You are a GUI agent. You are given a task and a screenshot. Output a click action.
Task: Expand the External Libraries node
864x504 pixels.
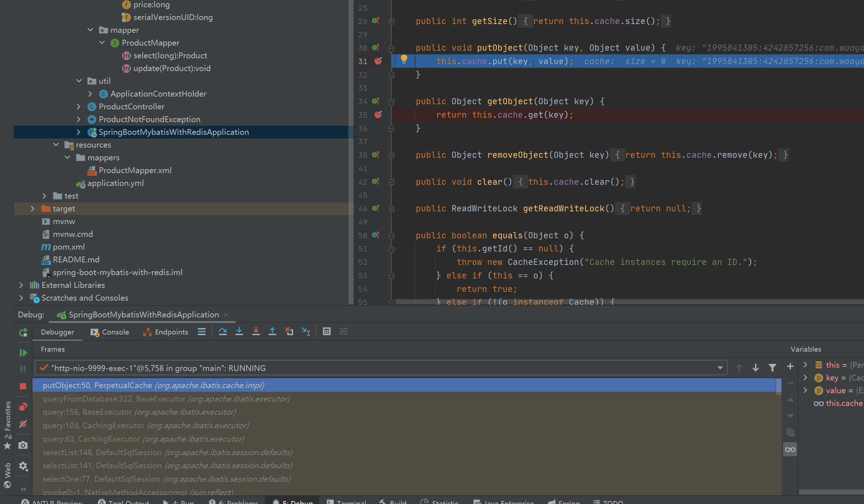click(x=21, y=285)
